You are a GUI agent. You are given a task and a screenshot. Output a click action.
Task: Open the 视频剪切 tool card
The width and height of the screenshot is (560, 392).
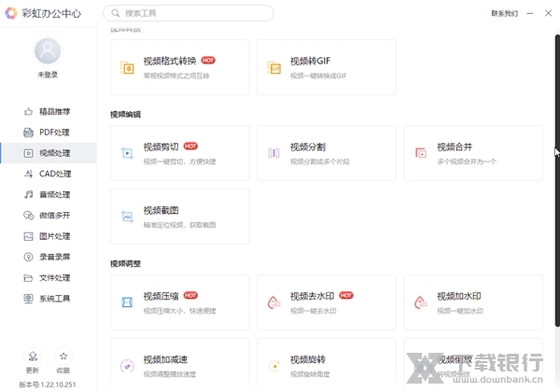(179, 153)
